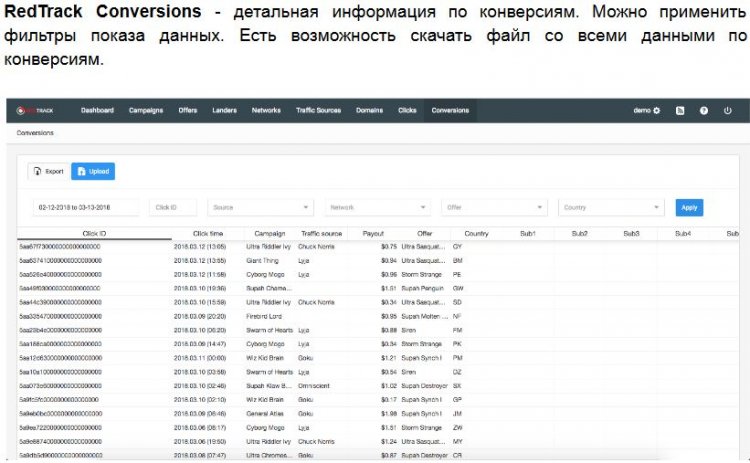
Task: Select the Supah Molten offer cell
Action: click(x=425, y=316)
